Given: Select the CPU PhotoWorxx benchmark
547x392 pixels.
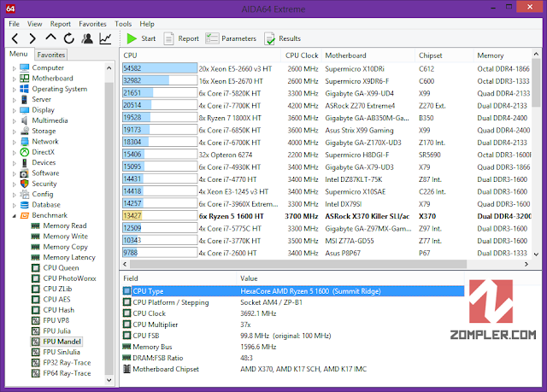Looking at the screenshot, I should coord(69,278).
